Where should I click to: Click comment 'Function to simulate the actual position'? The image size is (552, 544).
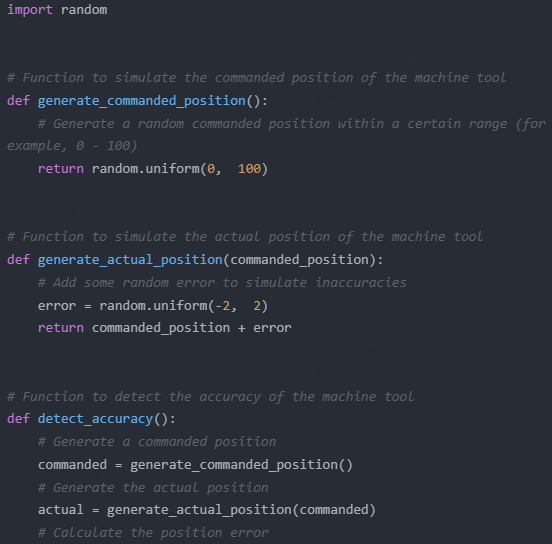[245, 237]
